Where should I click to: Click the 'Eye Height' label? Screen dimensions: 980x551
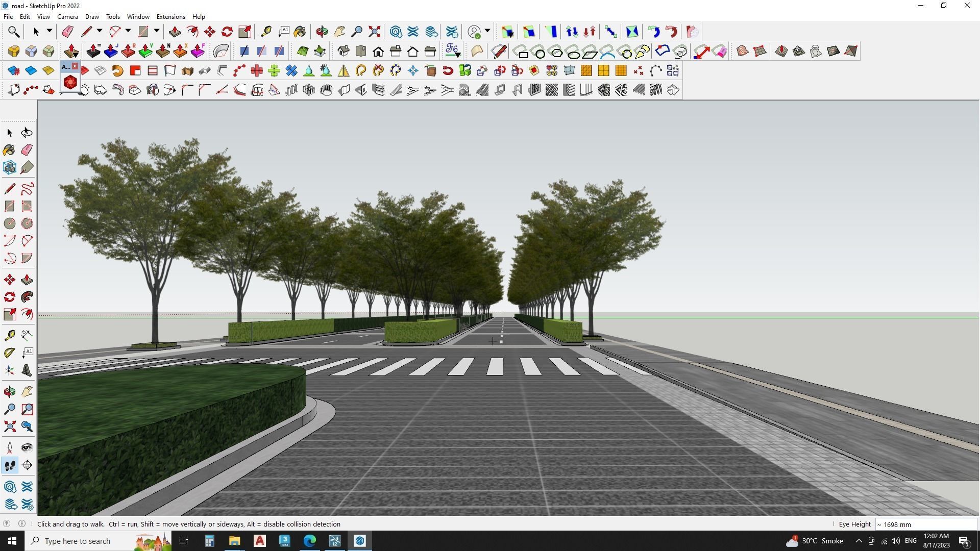[854, 524]
